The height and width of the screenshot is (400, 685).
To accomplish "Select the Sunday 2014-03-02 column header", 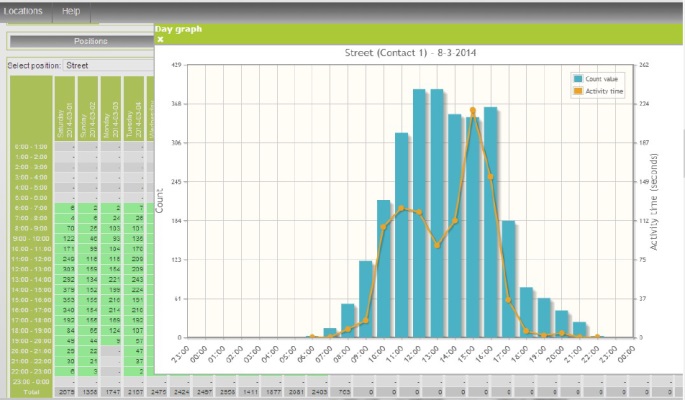I will pyautogui.click(x=88, y=110).
